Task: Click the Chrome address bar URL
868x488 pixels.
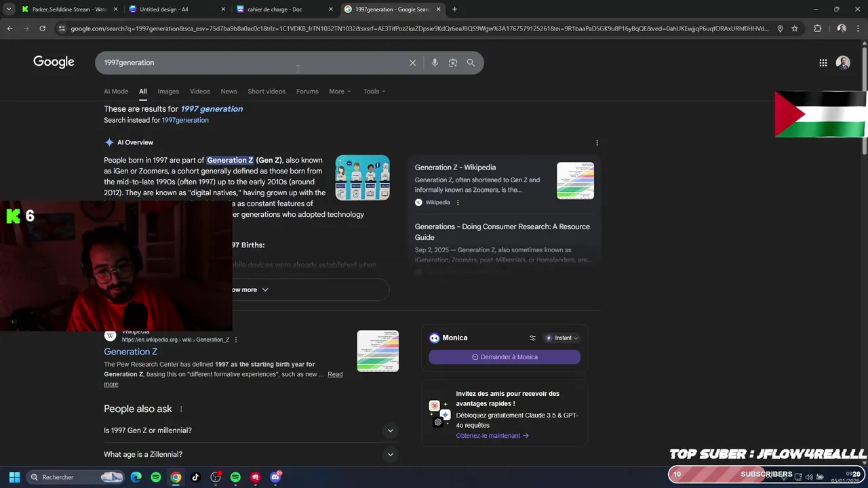Action: pos(420,28)
